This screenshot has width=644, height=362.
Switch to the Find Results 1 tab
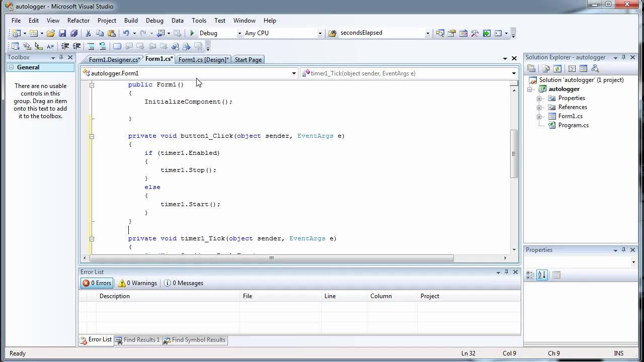tap(137, 340)
